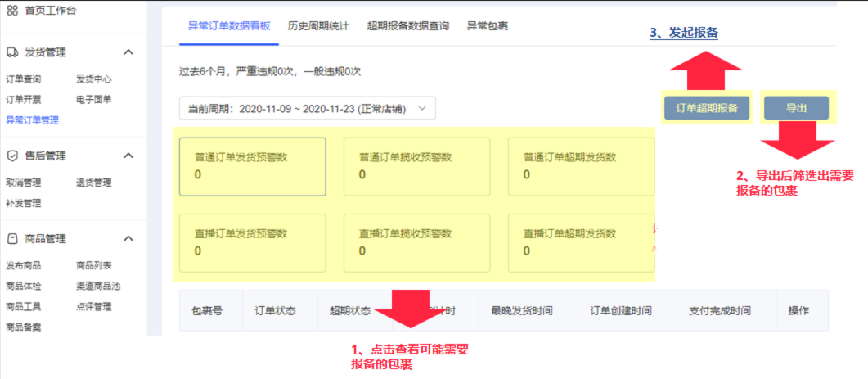868x379 pixels.
Task: Switch to the 超期报备数据查询 tab
Action: [408, 26]
